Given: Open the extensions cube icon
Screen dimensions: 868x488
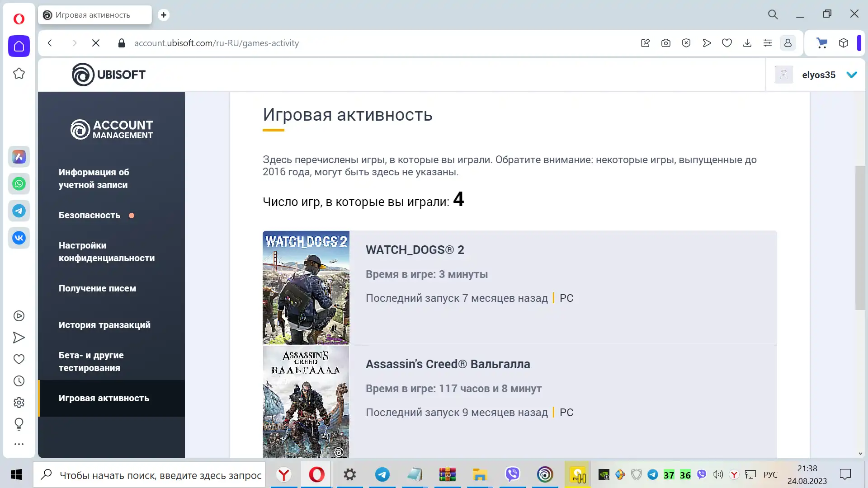Looking at the screenshot, I should pyautogui.click(x=844, y=43).
